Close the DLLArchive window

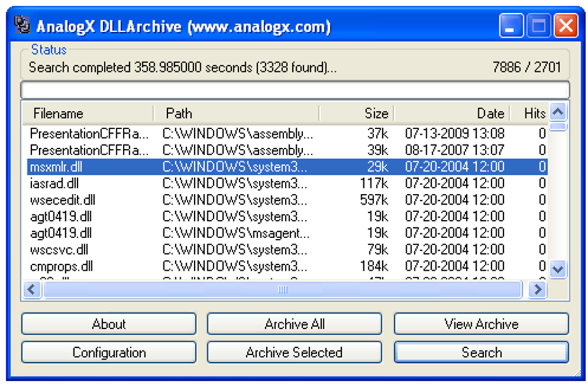pyautogui.click(x=566, y=25)
